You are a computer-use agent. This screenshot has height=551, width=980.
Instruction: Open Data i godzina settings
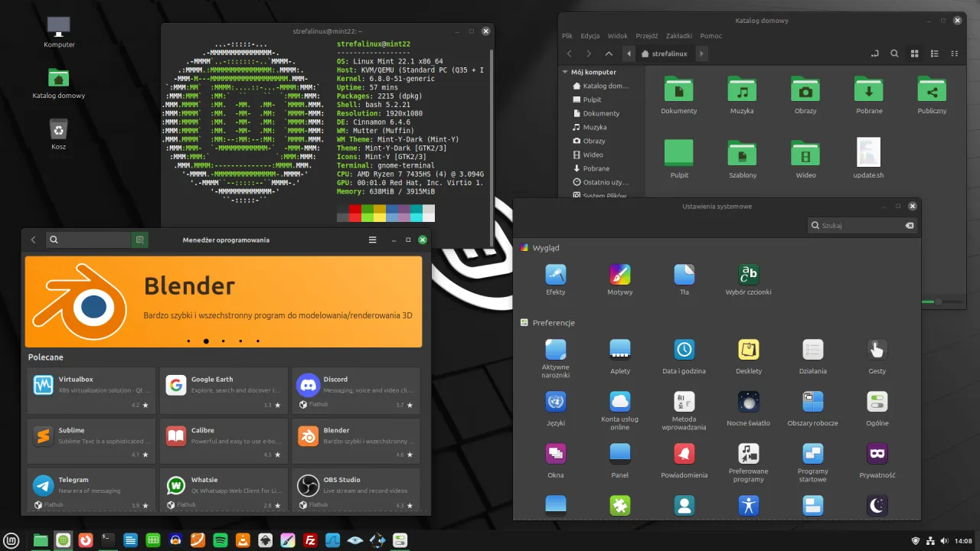tap(684, 351)
